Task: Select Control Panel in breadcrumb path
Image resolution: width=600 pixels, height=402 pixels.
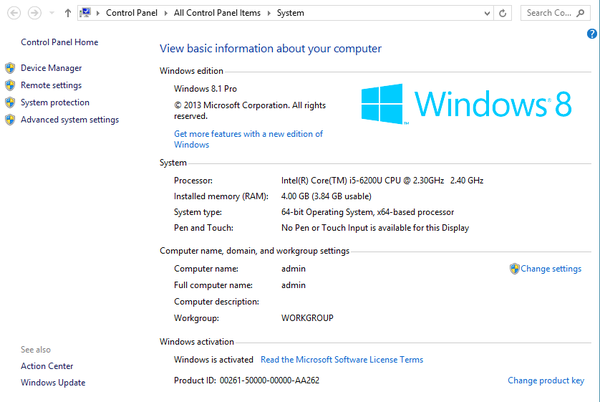Action: click(x=131, y=13)
